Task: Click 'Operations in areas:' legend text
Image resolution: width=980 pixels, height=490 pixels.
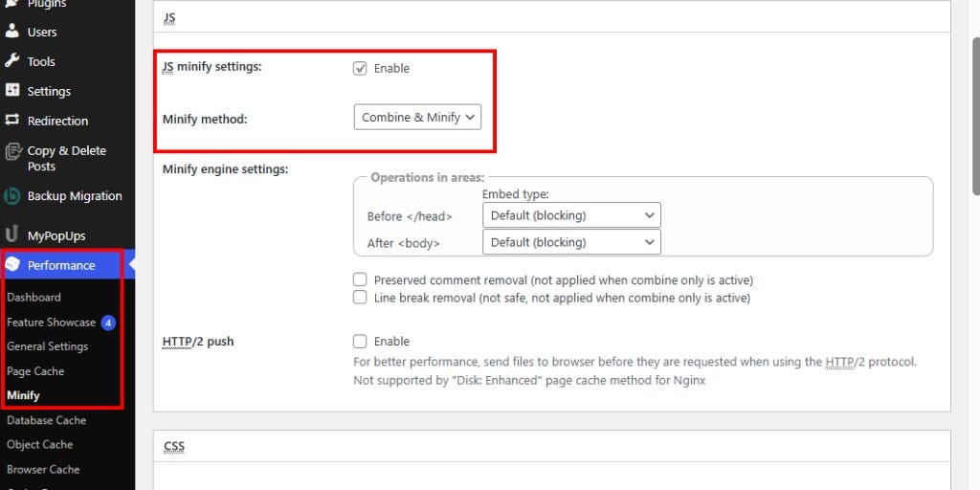Action: [428, 177]
